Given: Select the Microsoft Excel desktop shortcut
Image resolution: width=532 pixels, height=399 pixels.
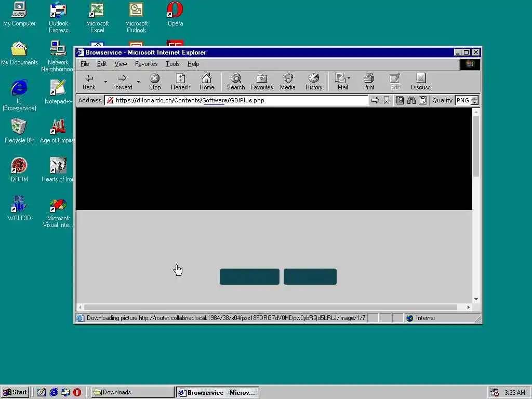Looking at the screenshot, I should 97,18.
